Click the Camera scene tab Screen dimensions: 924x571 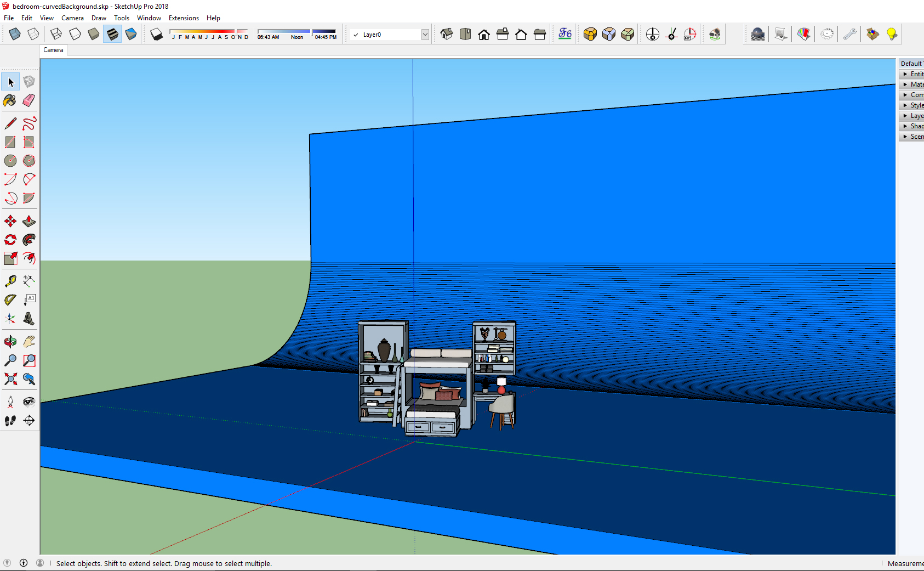pos(53,50)
